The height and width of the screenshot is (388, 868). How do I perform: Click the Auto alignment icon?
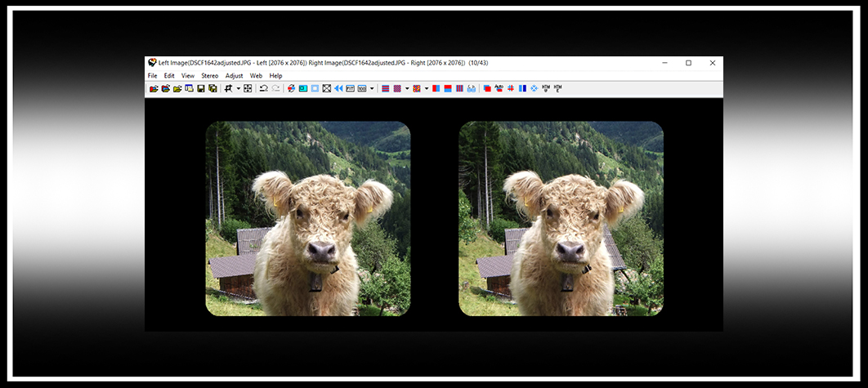click(499, 88)
